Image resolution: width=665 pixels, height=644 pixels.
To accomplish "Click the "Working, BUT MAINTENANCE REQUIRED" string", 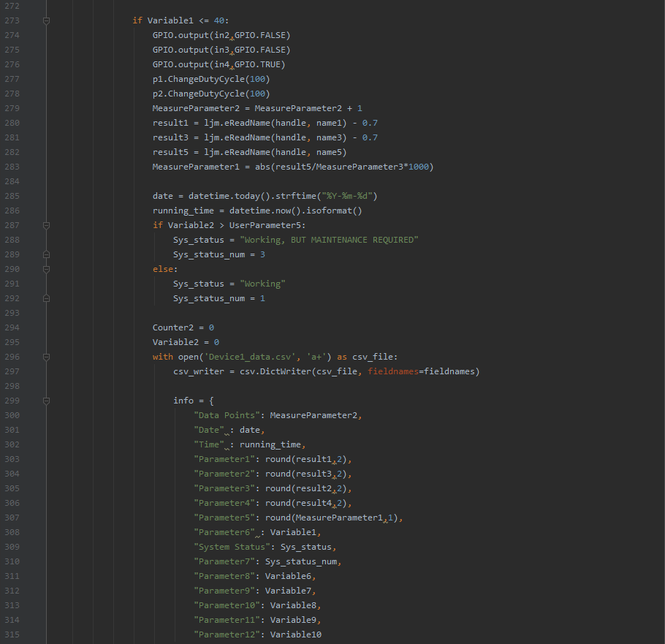I will 329,240.
